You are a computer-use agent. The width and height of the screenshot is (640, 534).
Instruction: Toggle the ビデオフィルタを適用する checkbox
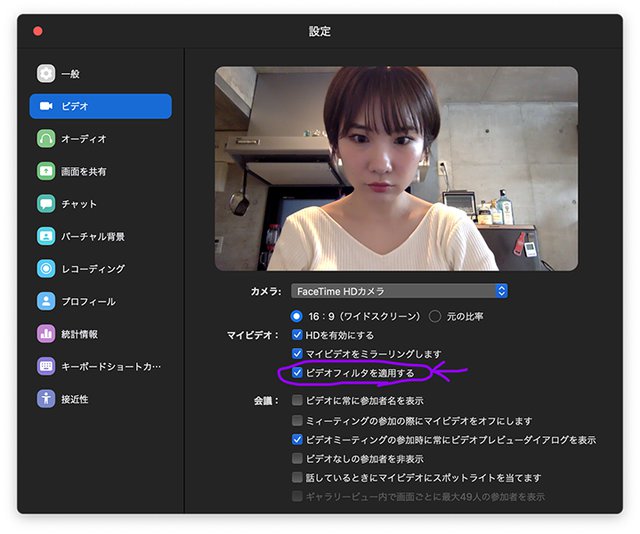(297, 373)
